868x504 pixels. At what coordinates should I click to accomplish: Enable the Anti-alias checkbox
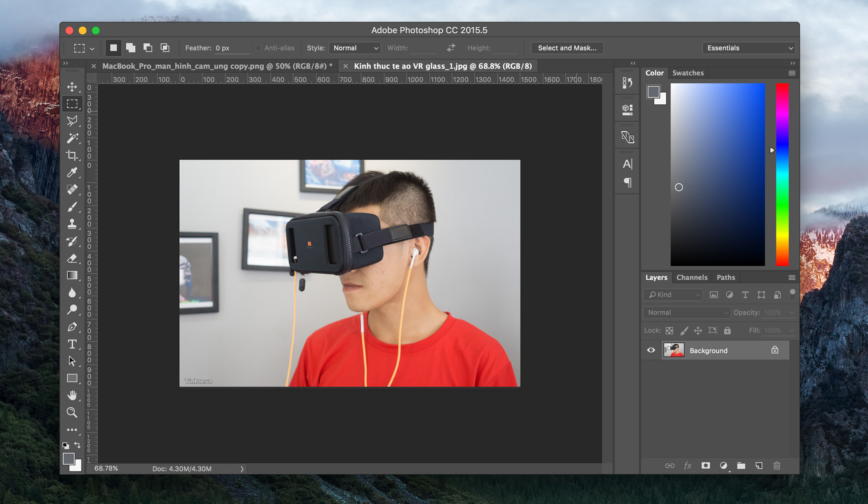tap(259, 48)
